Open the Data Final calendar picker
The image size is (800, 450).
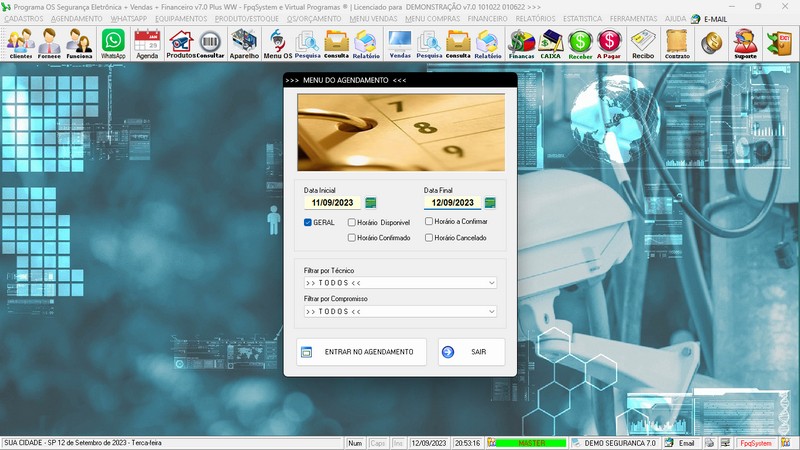point(490,203)
